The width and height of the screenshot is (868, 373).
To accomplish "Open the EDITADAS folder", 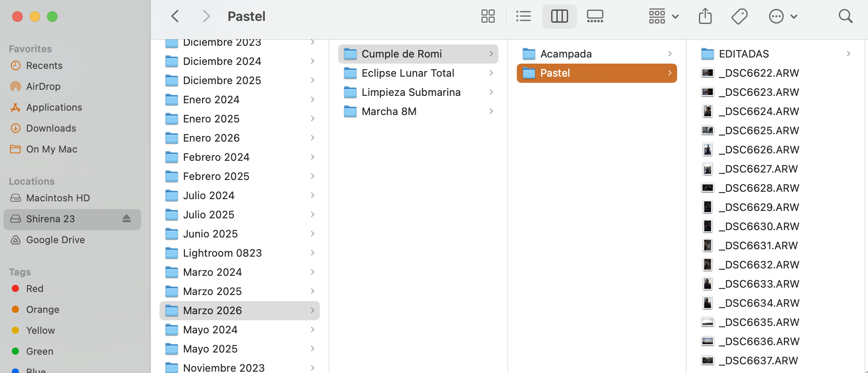I will (776, 54).
